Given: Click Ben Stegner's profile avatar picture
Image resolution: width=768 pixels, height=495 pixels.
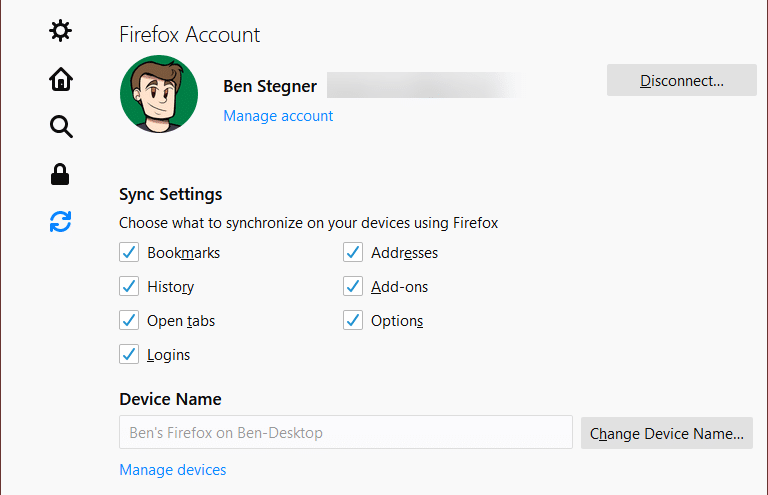Looking at the screenshot, I should pos(159,94).
